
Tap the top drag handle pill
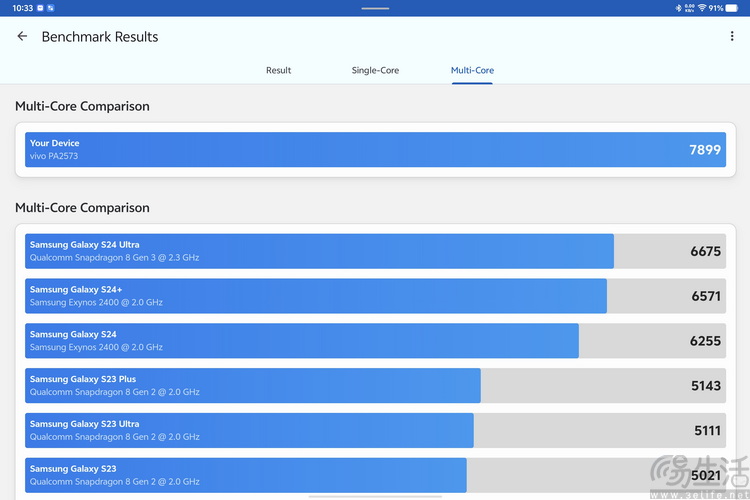pyautogui.click(x=375, y=8)
